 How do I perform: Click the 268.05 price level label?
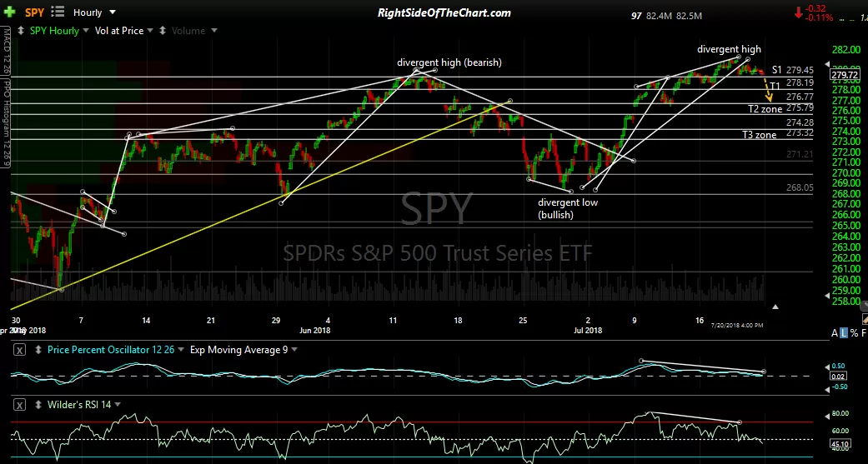click(x=800, y=188)
